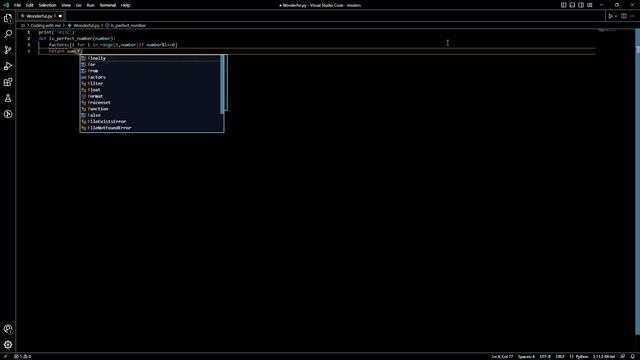Run the Python file with play button
Viewport: 640px width, 360px height.
coord(610,16)
